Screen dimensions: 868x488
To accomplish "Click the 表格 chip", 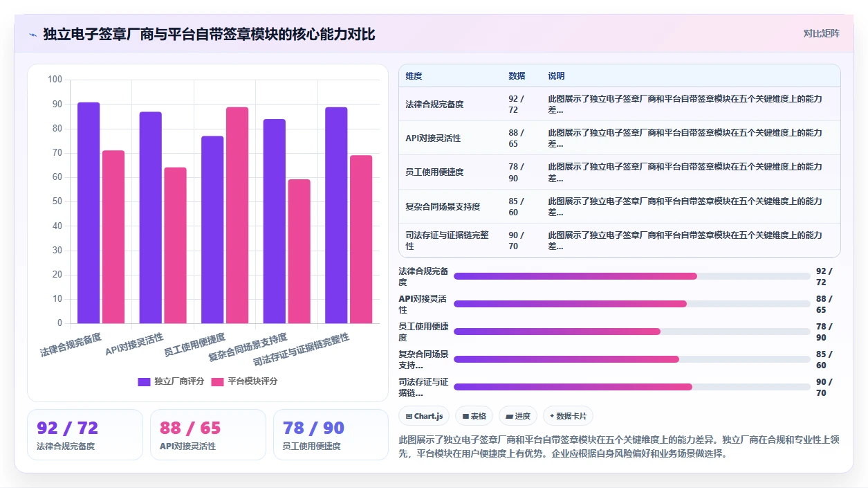I will pos(474,416).
